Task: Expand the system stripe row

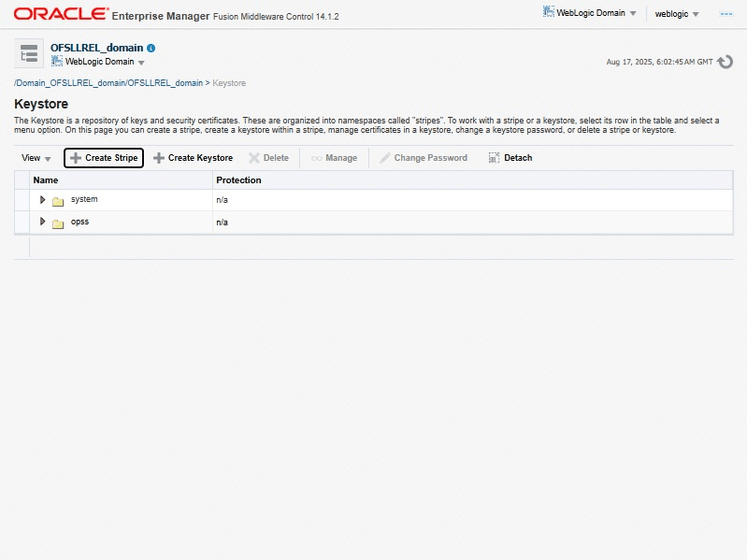Action: pos(42,199)
